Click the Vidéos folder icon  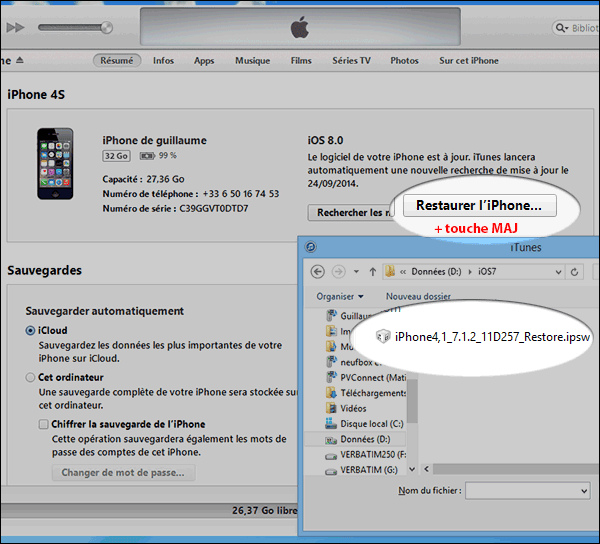pos(331,408)
